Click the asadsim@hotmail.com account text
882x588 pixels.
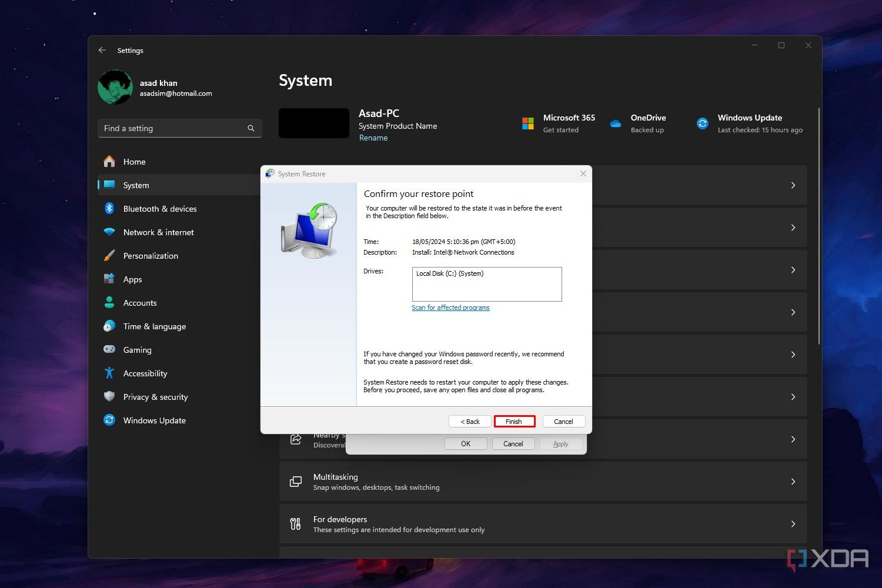[176, 93]
